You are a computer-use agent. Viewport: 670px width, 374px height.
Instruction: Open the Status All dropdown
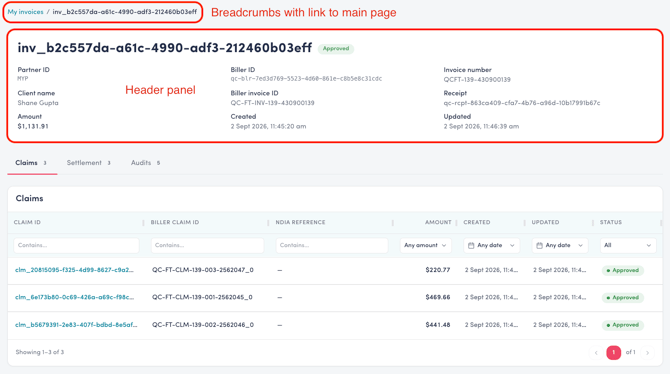click(x=628, y=245)
